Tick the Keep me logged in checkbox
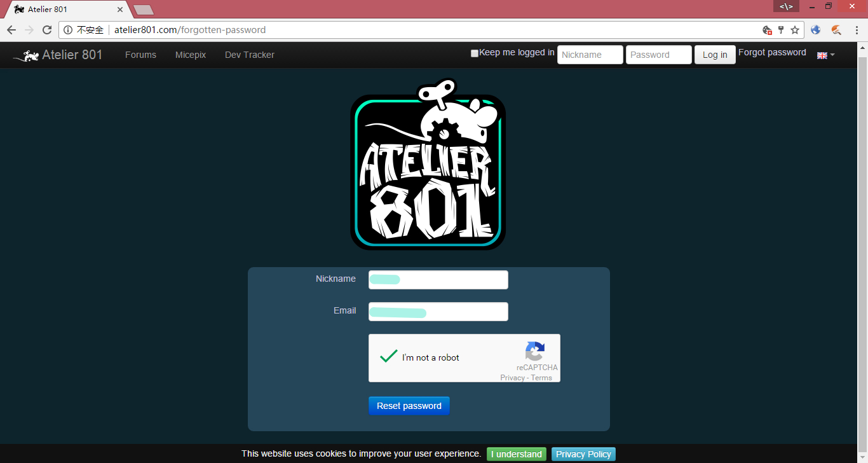Image resolution: width=868 pixels, height=463 pixels. click(x=475, y=53)
